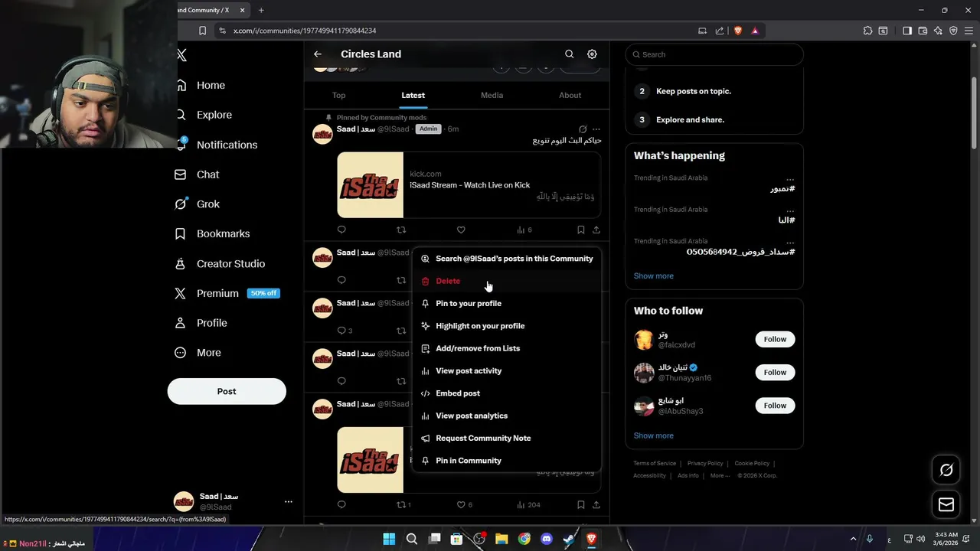Viewport: 980px width, 551px height.
Task: Click the Post button
Action: (227, 391)
